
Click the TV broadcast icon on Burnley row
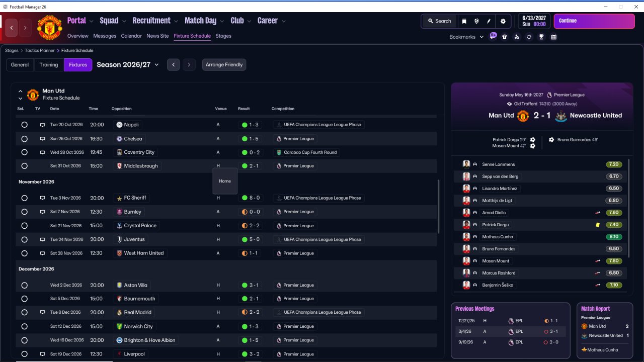click(x=43, y=212)
